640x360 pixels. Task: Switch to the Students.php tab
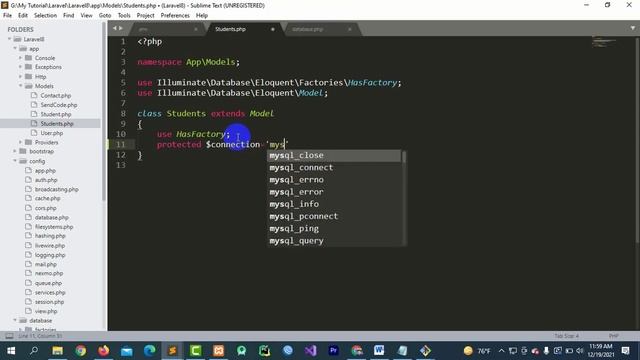(231, 29)
